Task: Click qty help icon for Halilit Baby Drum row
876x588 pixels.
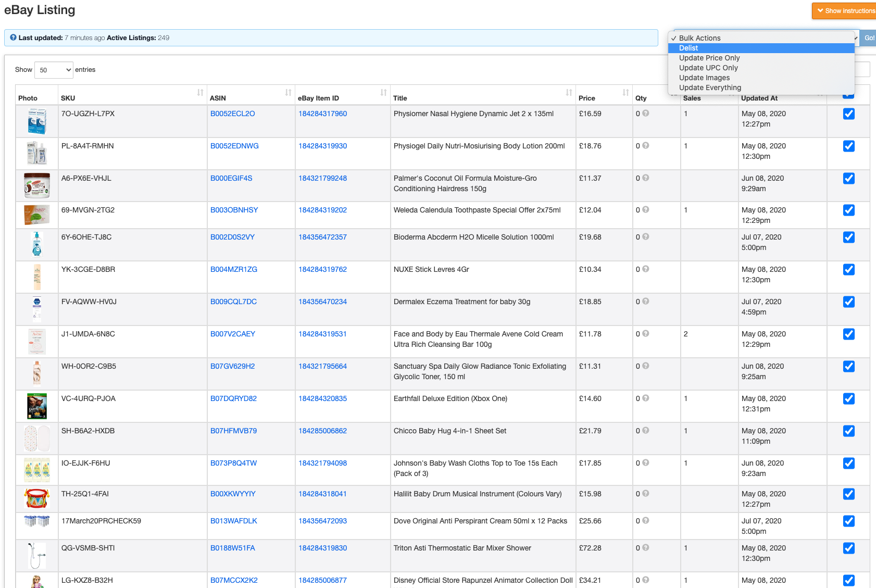Action: point(646,493)
